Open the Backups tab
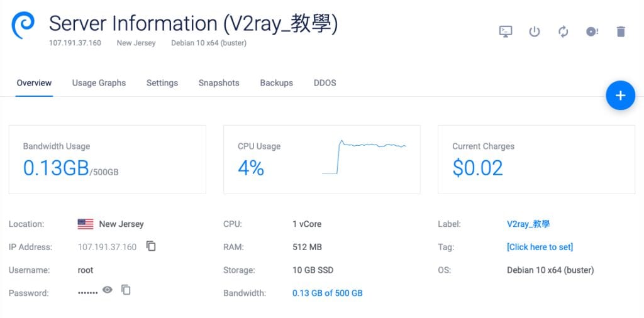644x318 pixels. click(277, 83)
